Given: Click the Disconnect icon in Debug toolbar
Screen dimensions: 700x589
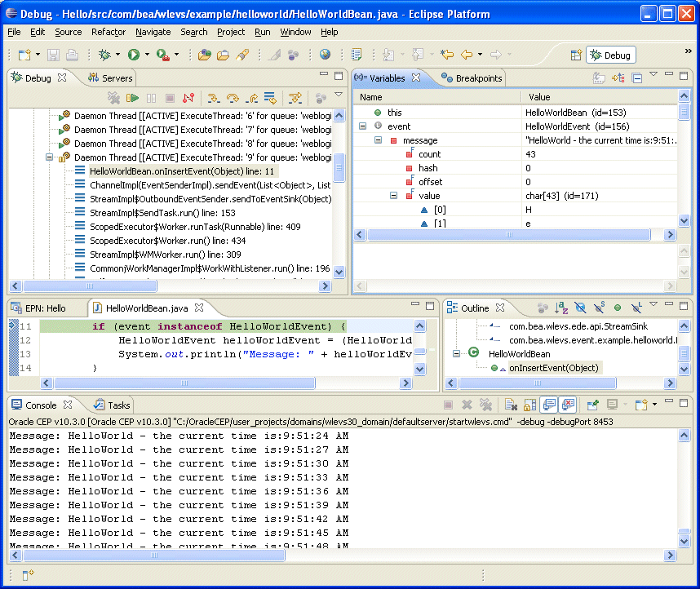Looking at the screenshot, I should coord(188,98).
